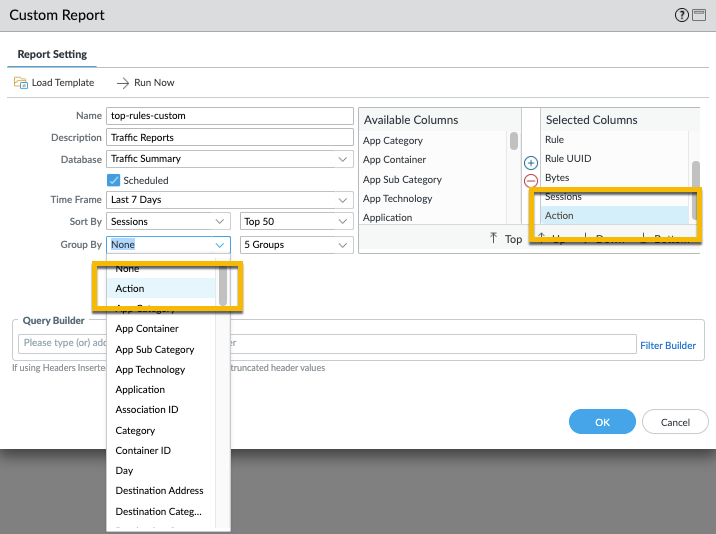Expand the Time Frame dropdown

click(x=230, y=200)
